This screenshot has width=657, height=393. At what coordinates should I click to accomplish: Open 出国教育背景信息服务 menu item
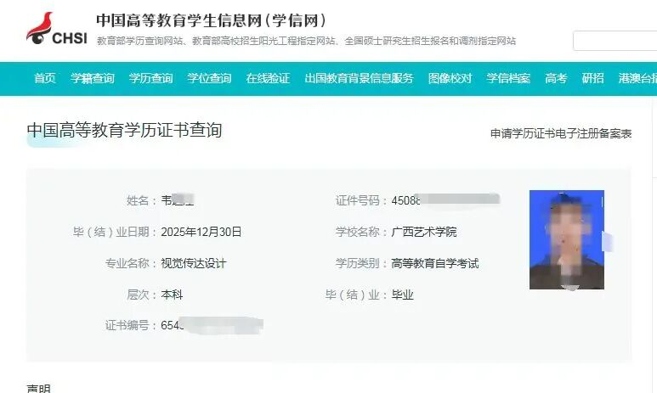click(359, 78)
